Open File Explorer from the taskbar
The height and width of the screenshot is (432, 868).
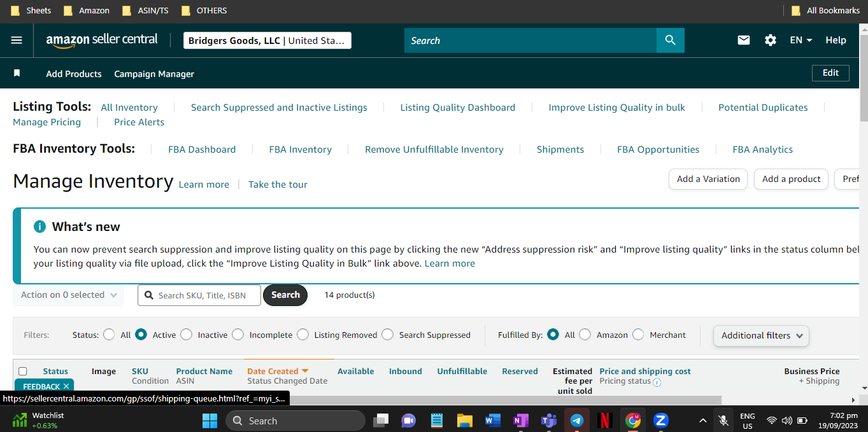(x=464, y=421)
